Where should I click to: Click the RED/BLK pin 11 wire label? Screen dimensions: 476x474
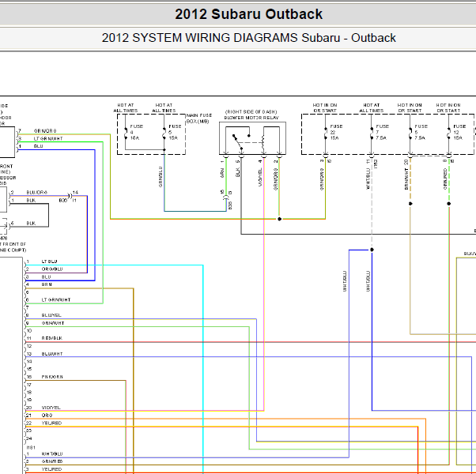[x=52, y=338]
